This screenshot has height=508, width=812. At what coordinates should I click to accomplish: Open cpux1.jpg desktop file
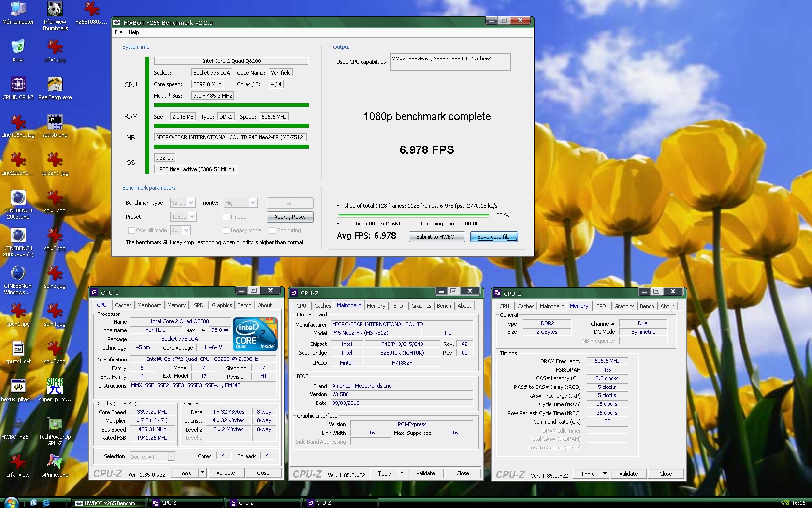(x=18, y=315)
